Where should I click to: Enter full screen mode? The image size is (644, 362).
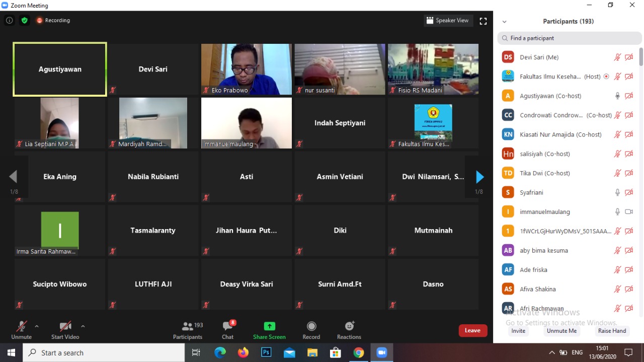tap(483, 21)
